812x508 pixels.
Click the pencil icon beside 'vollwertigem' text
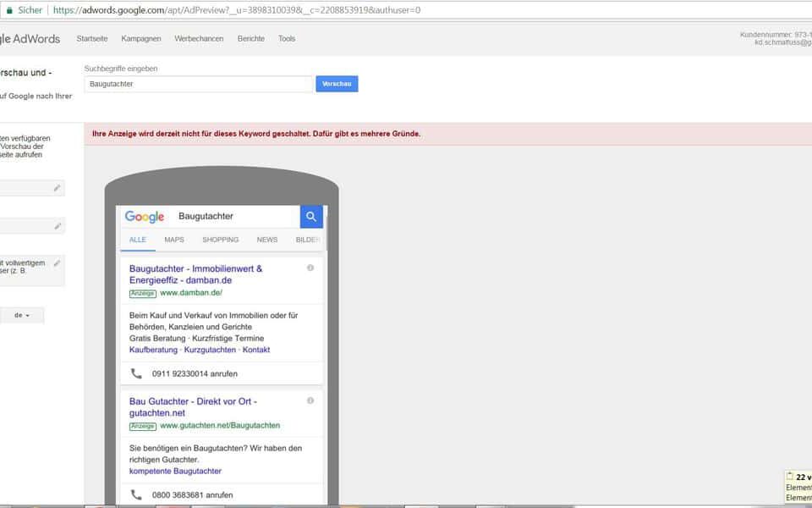point(57,263)
